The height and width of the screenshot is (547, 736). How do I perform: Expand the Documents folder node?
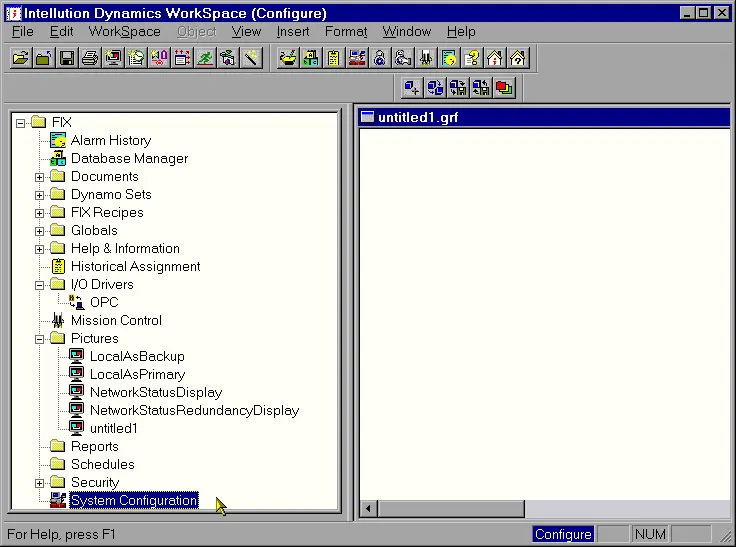coord(39,177)
